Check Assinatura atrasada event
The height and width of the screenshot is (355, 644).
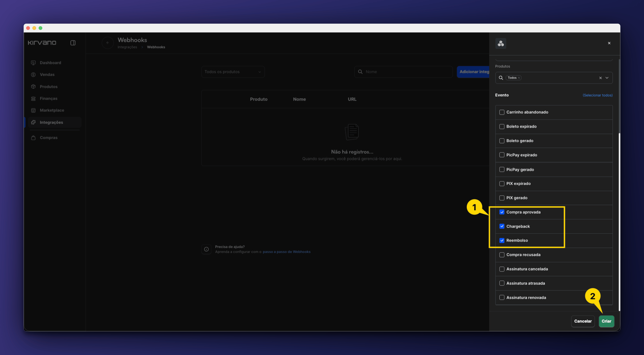[502, 283]
